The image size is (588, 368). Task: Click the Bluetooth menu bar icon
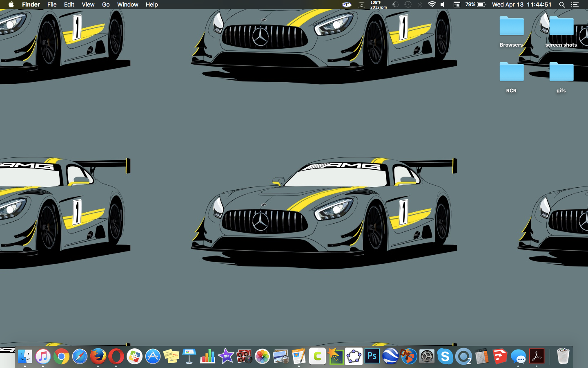[x=420, y=4]
